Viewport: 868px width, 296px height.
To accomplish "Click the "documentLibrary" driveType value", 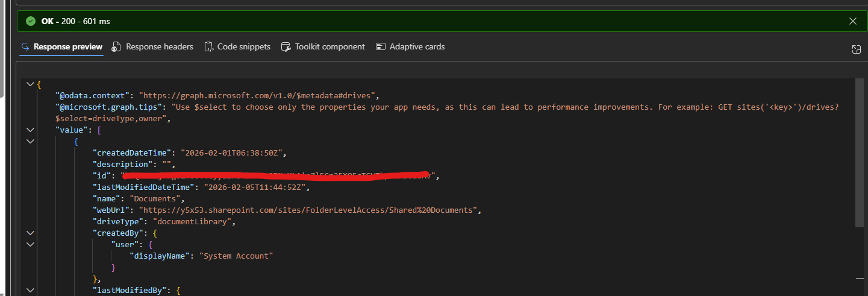I will (192, 221).
